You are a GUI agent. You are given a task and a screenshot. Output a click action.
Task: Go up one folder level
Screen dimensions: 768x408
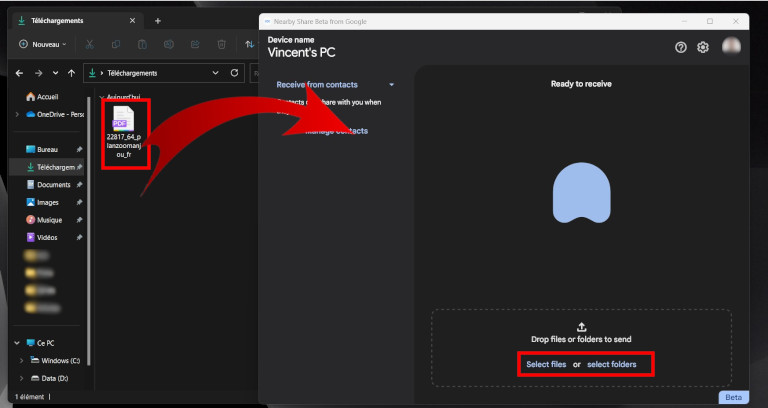click(x=71, y=73)
